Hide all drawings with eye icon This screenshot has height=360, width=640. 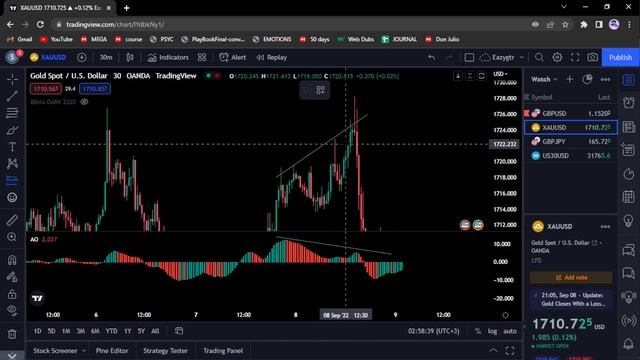(12, 310)
